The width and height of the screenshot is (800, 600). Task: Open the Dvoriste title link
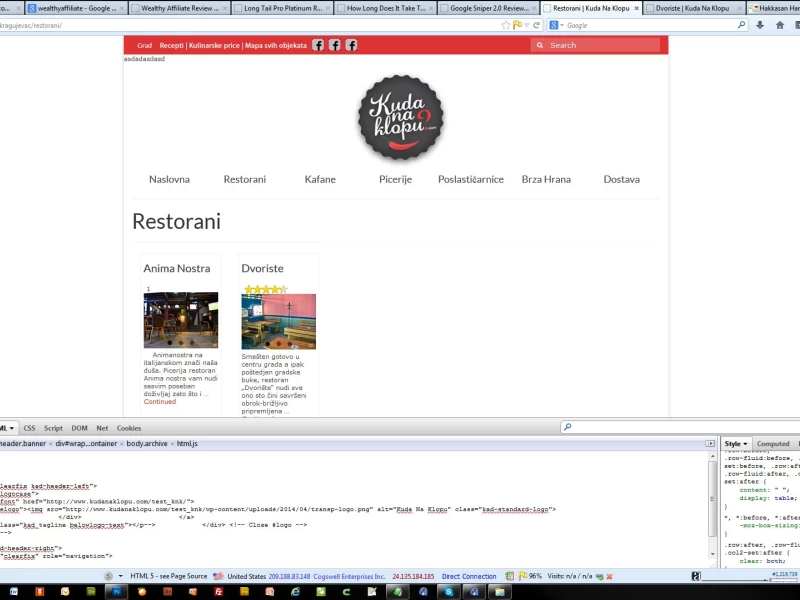pyautogui.click(x=262, y=268)
